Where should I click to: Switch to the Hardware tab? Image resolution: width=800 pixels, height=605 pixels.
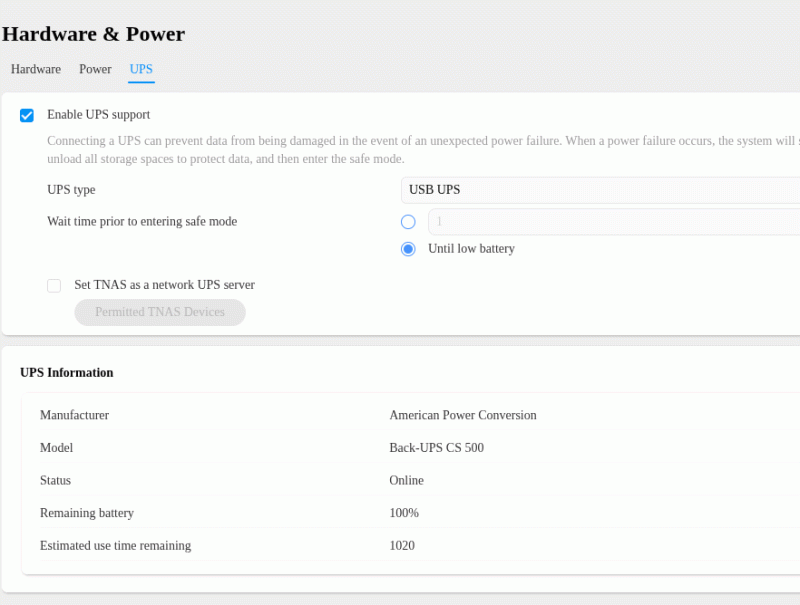pyautogui.click(x=36, y=70)
